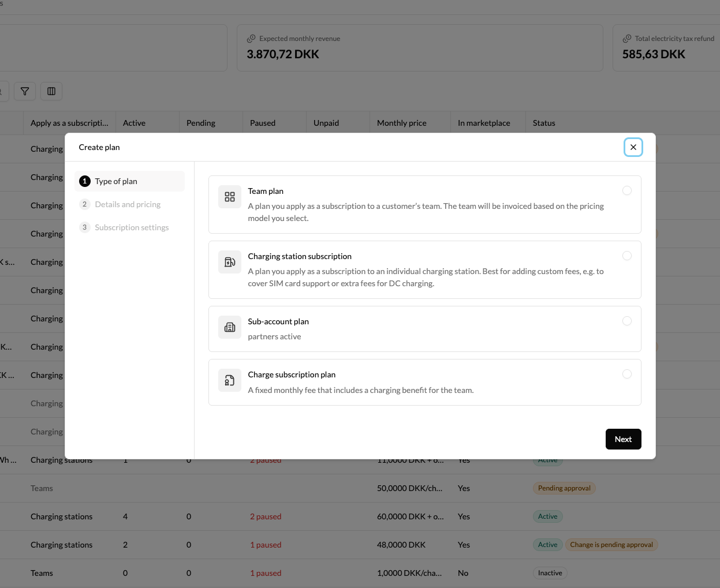
Task: Click the 60,0000 DKK + o... price cell
Action: pyautogui.click(x=411, y=516)
